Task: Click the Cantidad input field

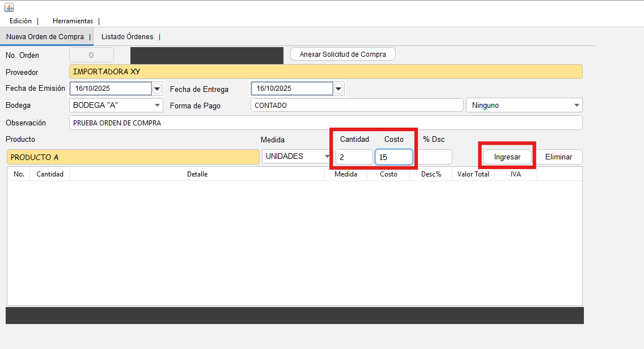Action: pyautogui.click(x=354, y=157)
